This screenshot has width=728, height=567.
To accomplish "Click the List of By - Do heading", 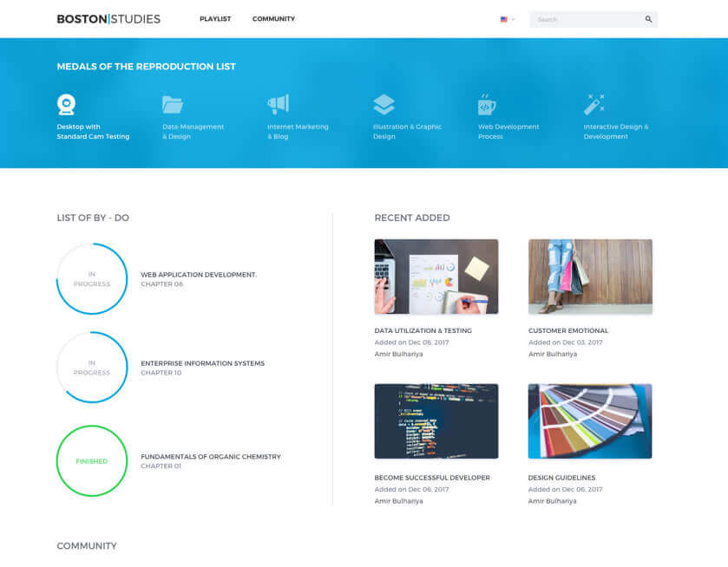I will pos(93,218).
